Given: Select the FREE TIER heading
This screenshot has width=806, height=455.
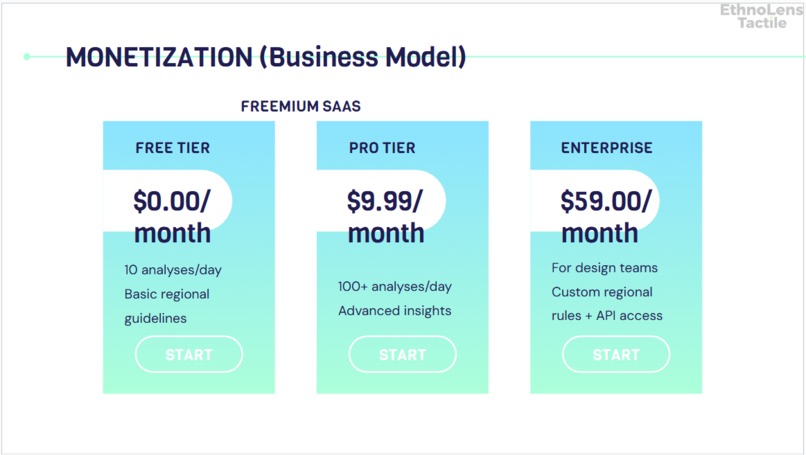Looking at the screenshot, I should point(173,148).
